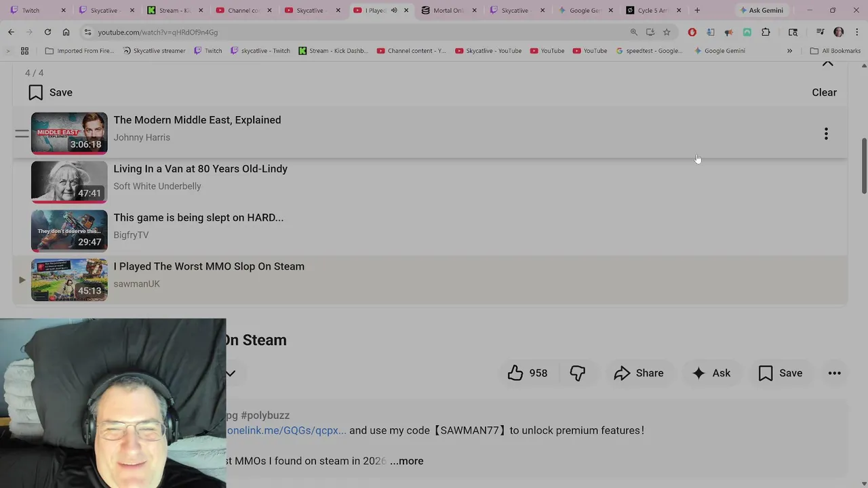Clear the queue

pyautogui.click(x=824, y=92)
